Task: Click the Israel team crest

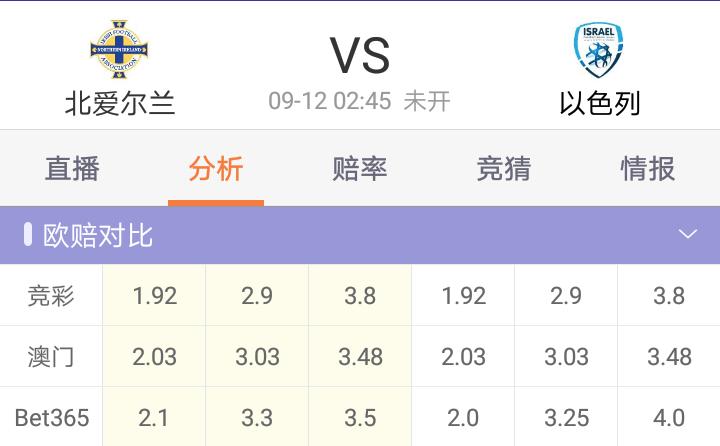Action: point(599,50)
